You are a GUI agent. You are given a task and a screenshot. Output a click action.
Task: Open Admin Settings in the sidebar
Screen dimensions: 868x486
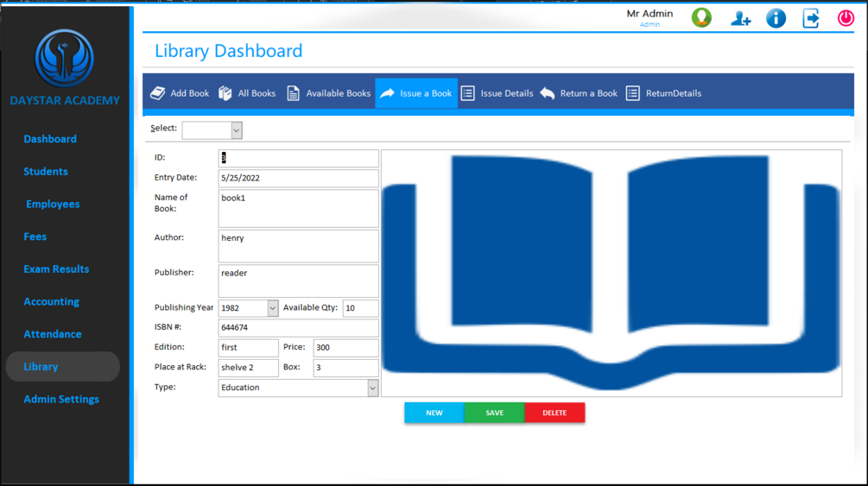[x=61, y=399]
